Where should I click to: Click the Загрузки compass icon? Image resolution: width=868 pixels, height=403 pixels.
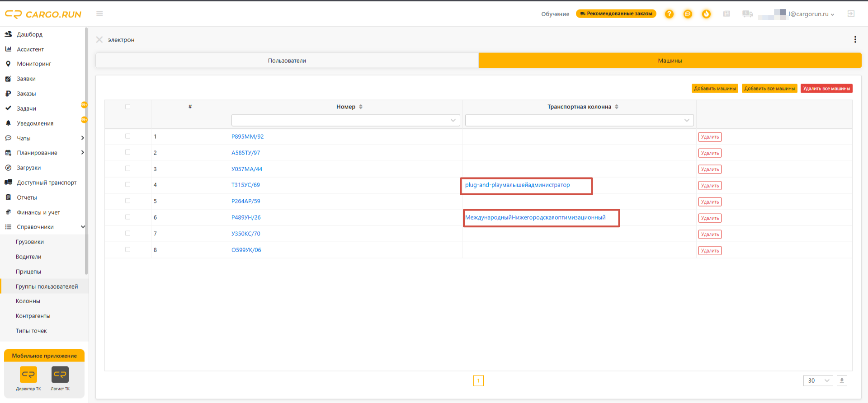point(8,168)
